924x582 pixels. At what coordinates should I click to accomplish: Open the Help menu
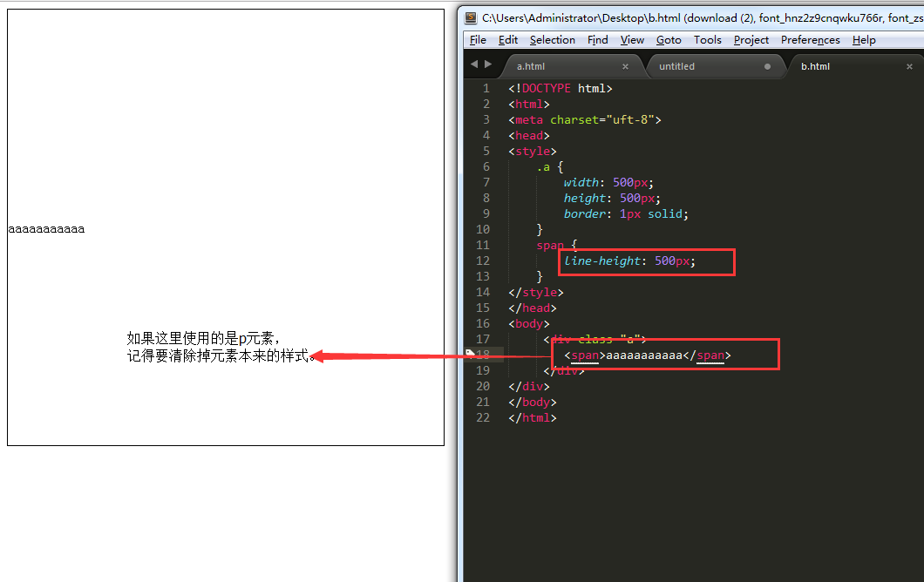coord(864,40)
